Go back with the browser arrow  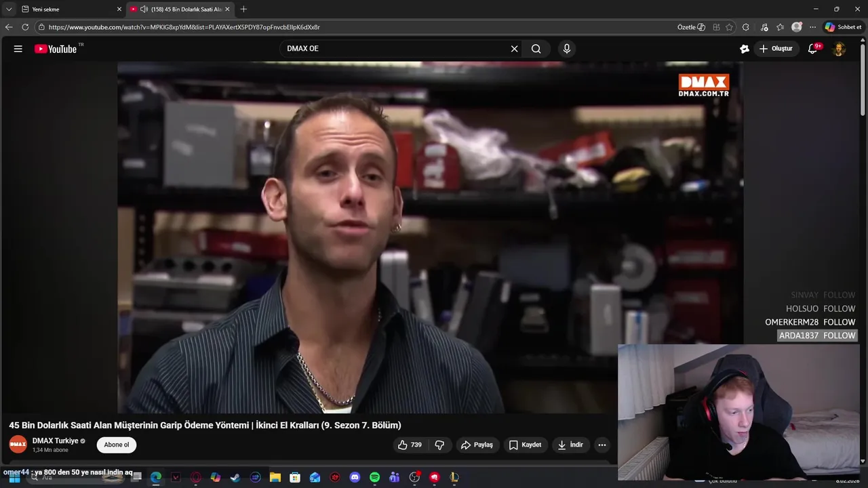pos(9,27)
